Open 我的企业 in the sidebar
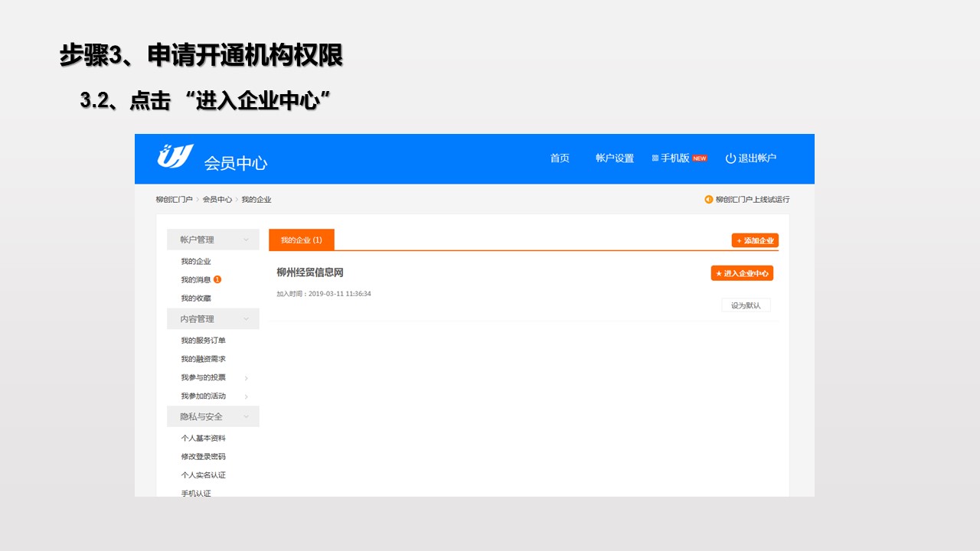Image resolution: width=980 pixels, height=551 pixels. (x=196, y=261)
